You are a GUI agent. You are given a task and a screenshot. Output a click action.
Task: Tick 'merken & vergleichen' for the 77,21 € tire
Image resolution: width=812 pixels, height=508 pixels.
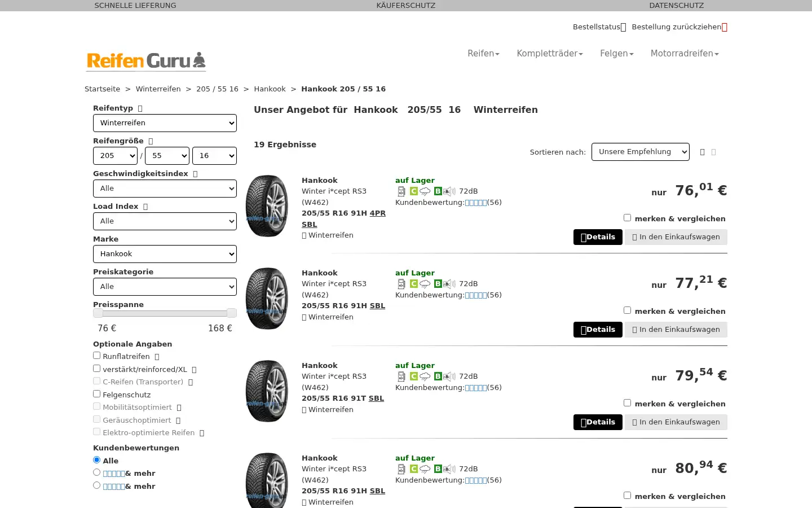click(x=627, y=310)
